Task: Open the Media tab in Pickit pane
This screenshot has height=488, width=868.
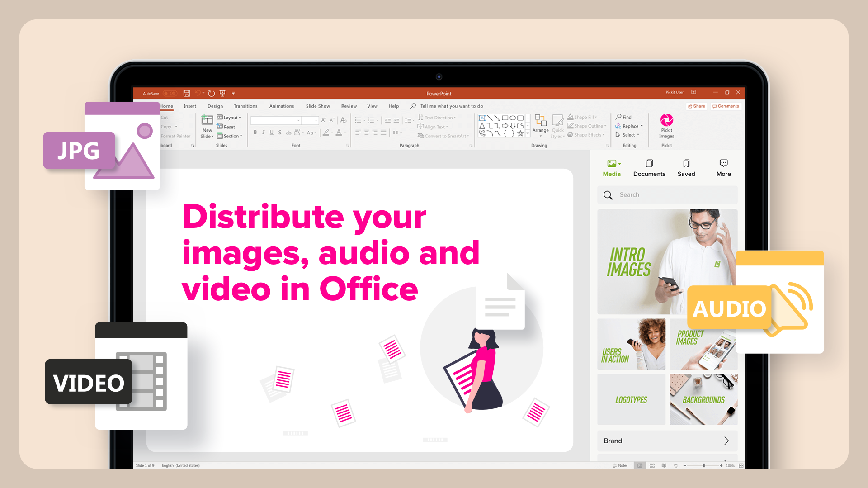Action: pyautogui.click(x=612, y=168)
